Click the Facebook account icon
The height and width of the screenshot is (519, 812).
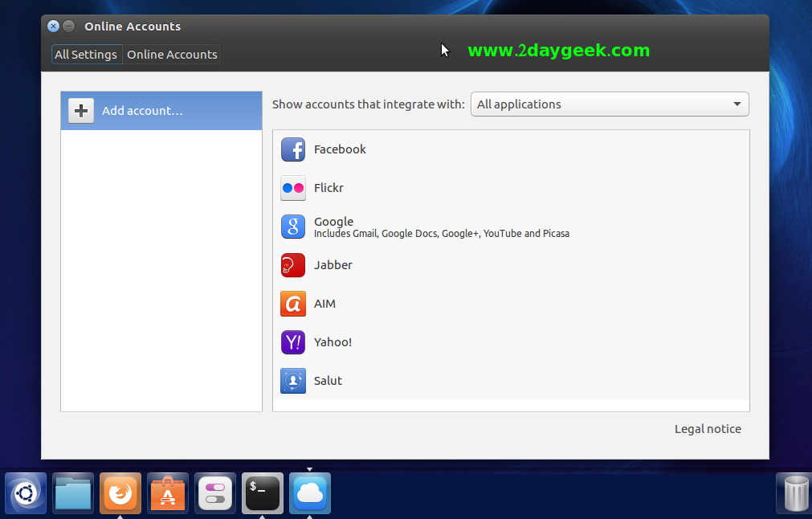pos(293,149)
